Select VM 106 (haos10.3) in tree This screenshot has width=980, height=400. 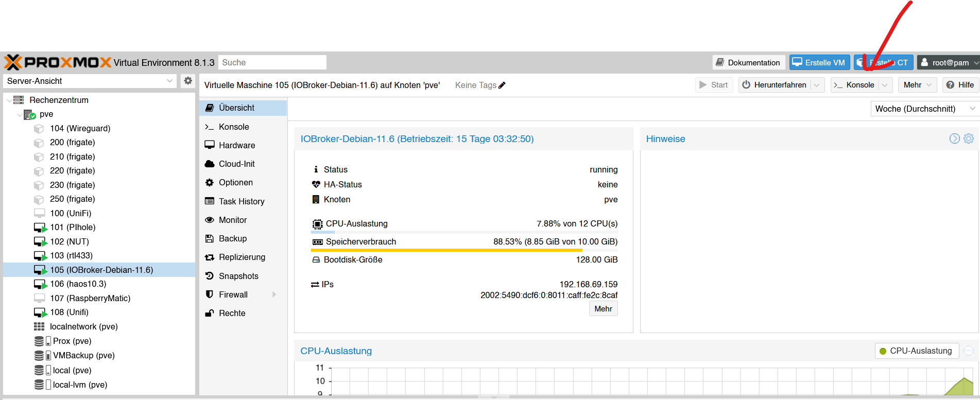pos(78,284)
